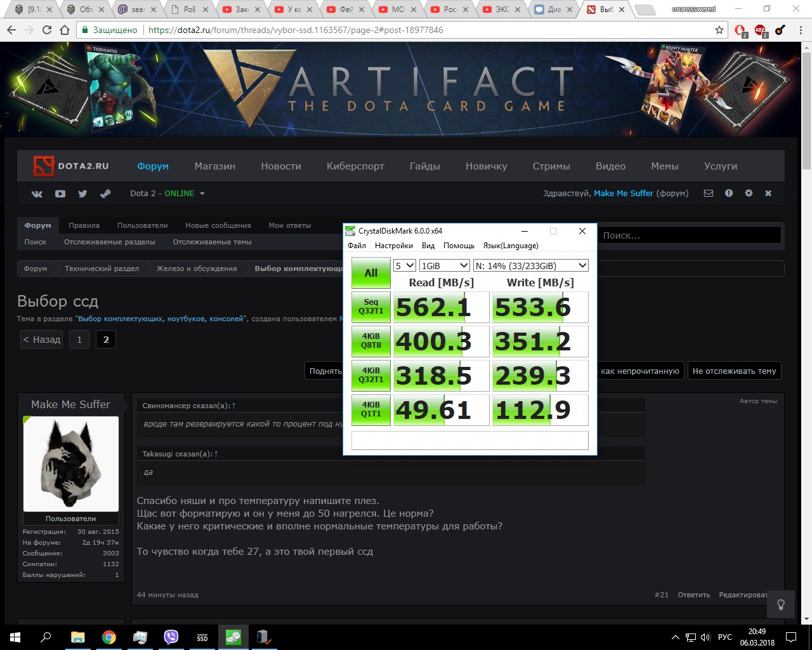Open Viber from the taskbar
812x650 pixels.
[x=171, y=637]
